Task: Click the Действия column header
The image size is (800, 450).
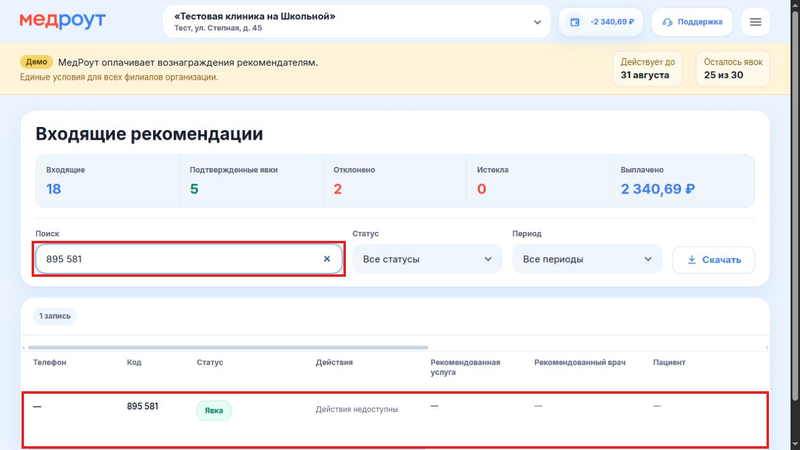Action: point(334,362)
